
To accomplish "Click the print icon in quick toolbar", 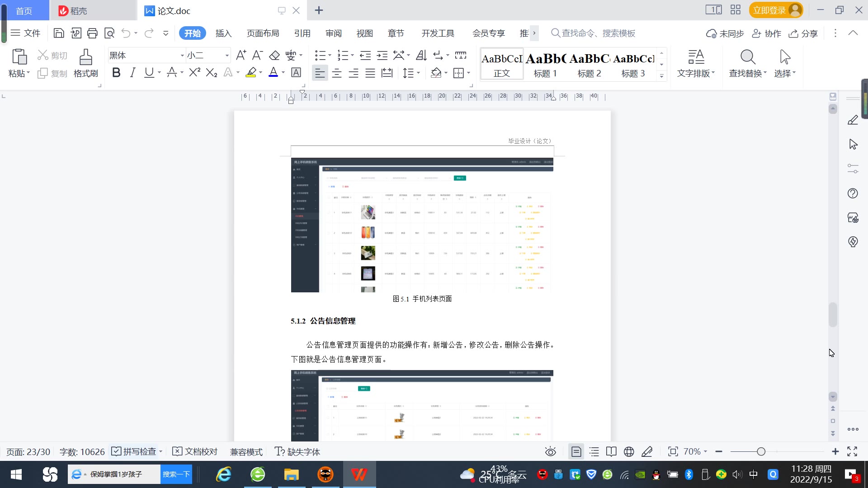I will (92, 33).
